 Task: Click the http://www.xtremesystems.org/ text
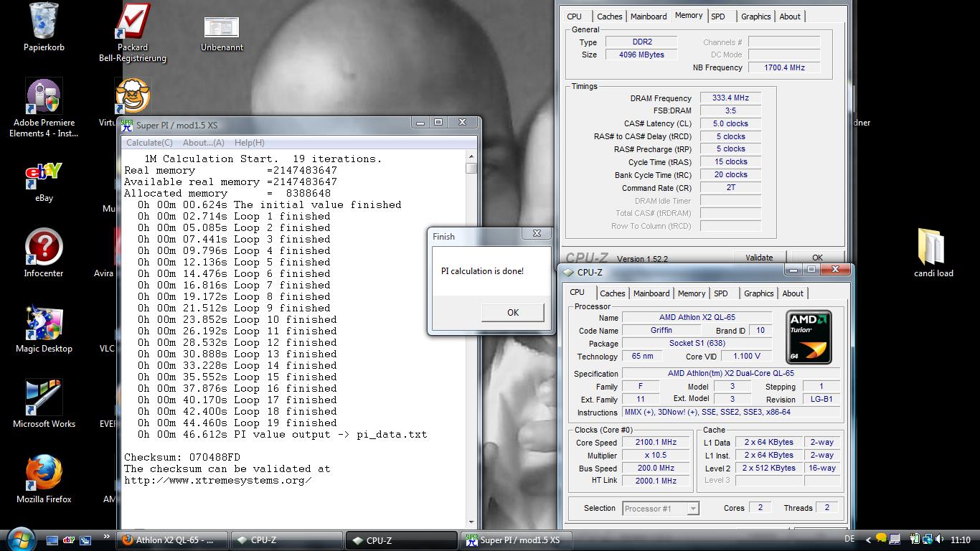(x=217, y=480)
